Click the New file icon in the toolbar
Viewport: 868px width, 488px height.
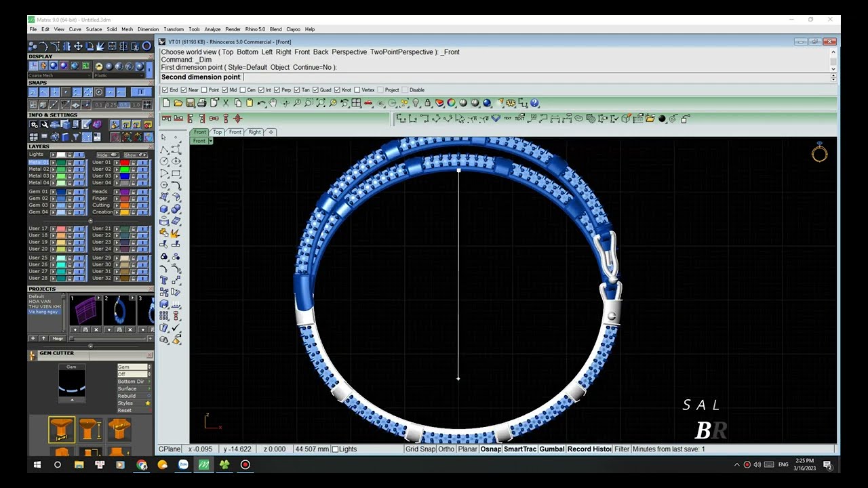166,103
